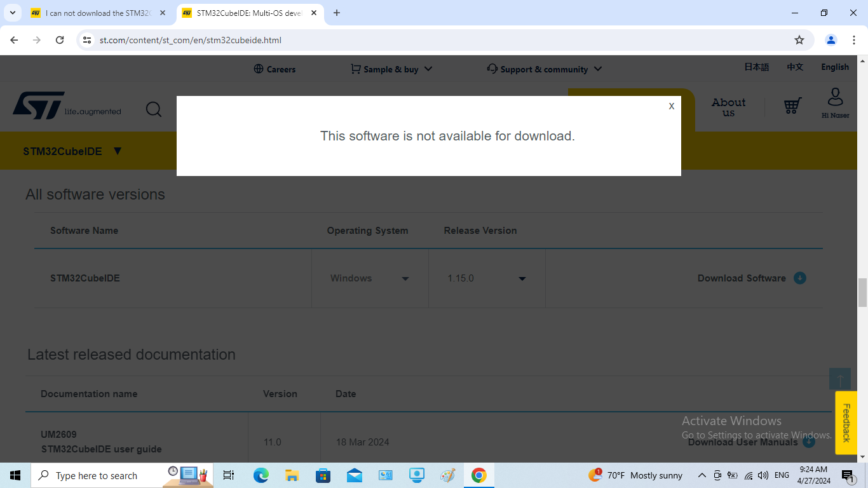This screenshot has width=868, height=488.
Task: Expand the Operating System dropdown showing Windows
Action: tap(405, 278)
